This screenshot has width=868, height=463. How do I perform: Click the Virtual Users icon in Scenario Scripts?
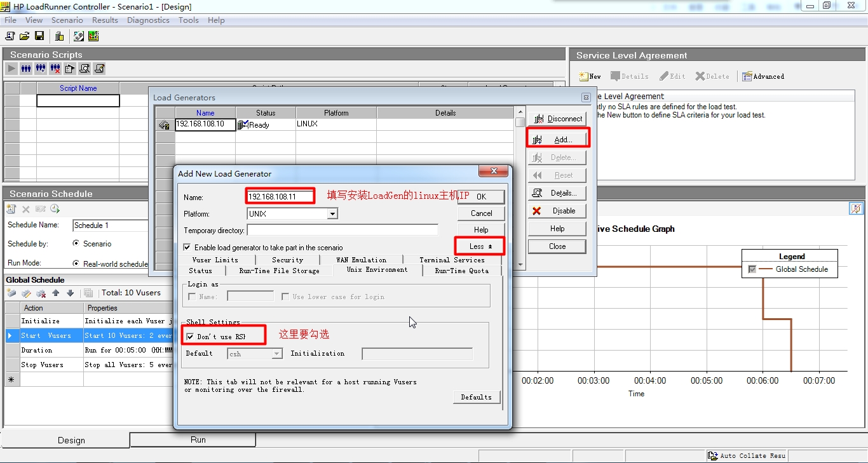(x=26, y=69)
